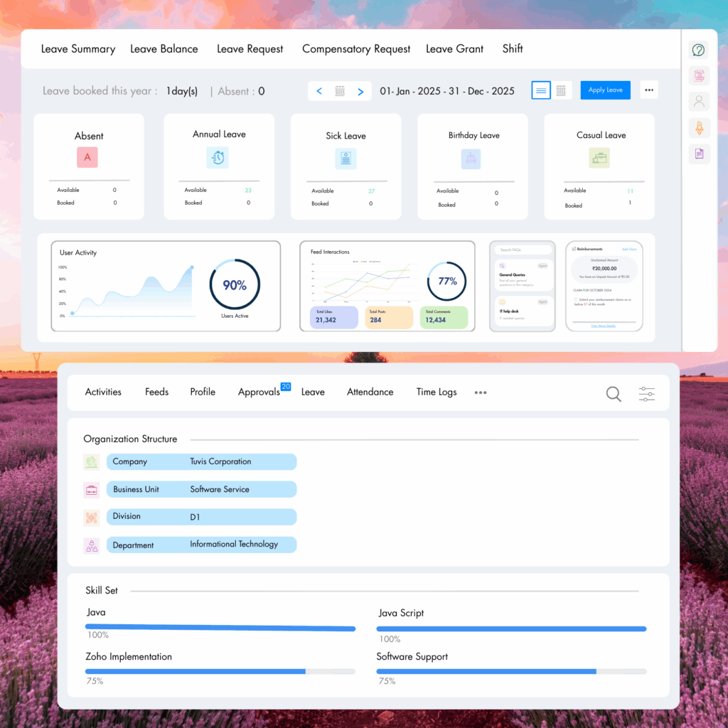The image size is (728, 728).
Task: Click the Search FAQs field
Action: (523, 250)
